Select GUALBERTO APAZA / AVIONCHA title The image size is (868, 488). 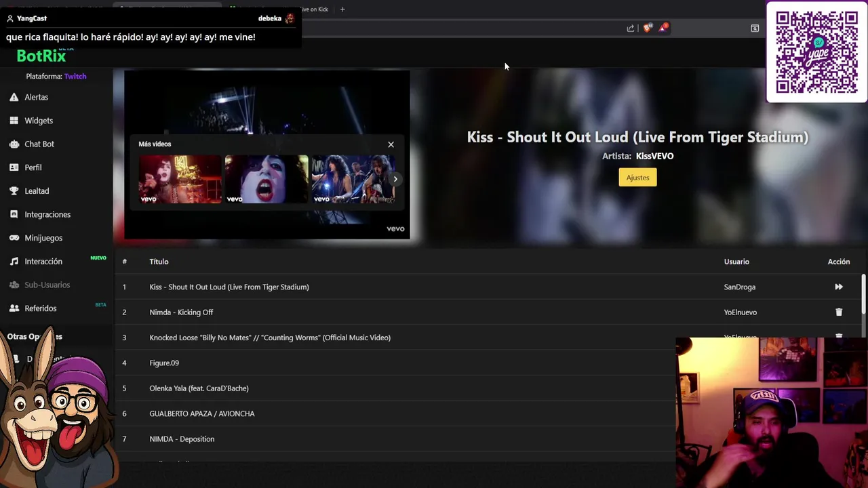[x=202, y=413]
